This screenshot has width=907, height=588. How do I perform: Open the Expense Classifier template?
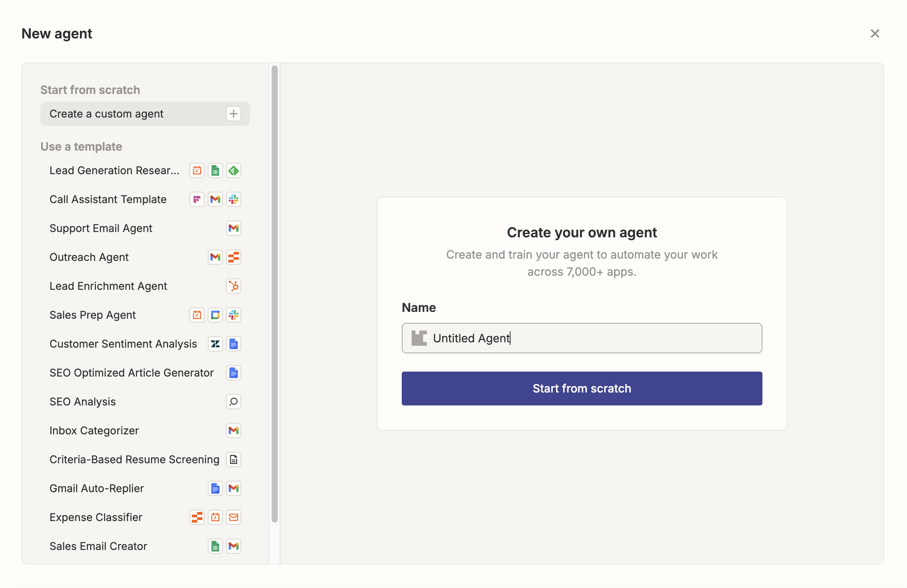tap(145, 518)
